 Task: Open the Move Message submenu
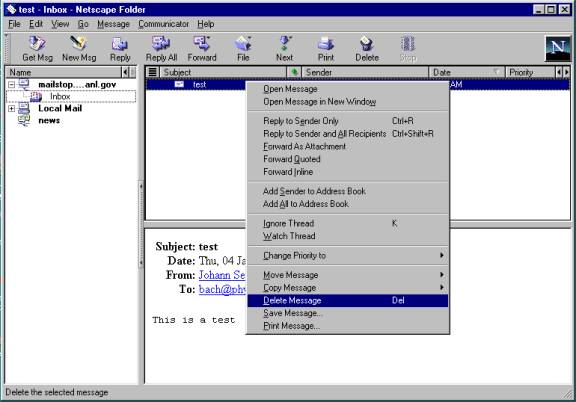[x=348, y=275]
